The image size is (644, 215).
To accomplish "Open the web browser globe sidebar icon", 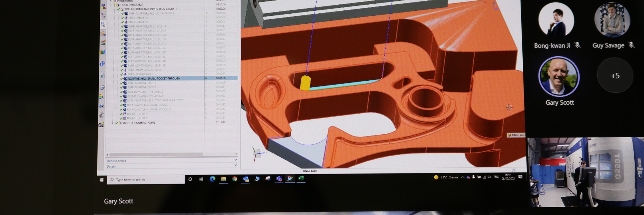I will point(102,76).
